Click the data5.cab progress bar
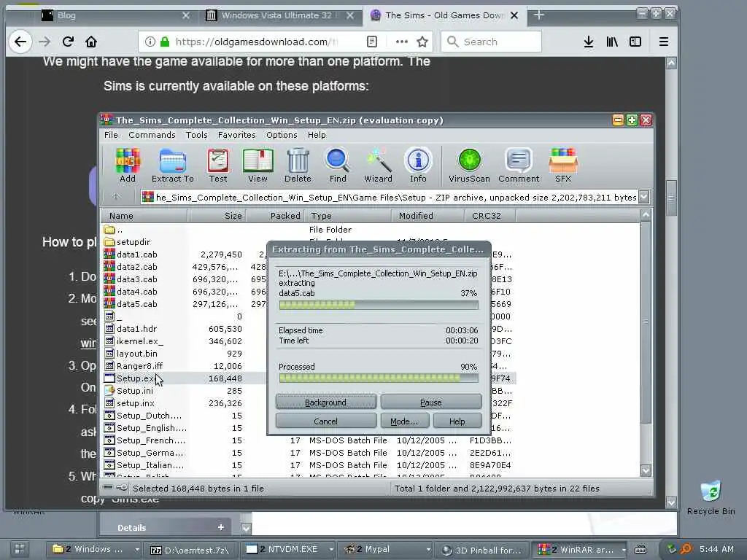 click(379, 305)
